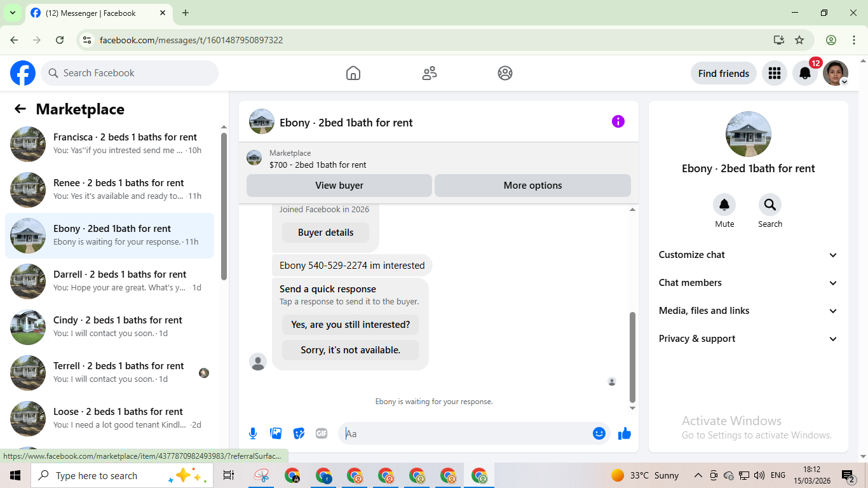Screen dimensions: 868x488
Task: Click the browser address bar URL
Action: pos(191,40)
